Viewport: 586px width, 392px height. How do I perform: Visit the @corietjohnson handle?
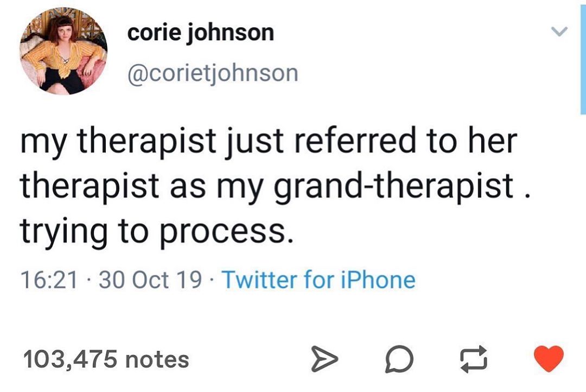tap(213, 72)
